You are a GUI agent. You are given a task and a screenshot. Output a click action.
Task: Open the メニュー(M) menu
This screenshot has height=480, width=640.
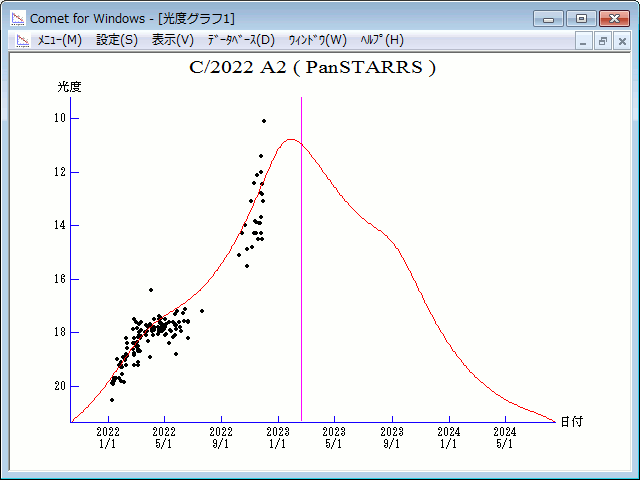pyautogui.click(x=59, y=40)
